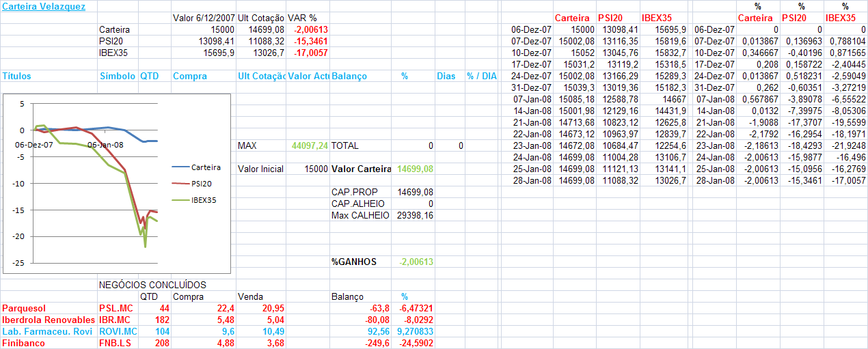Select the bold 'Valor Carteira' label
The width and height of the screenshot is (868, 349).
pos(361,169)
